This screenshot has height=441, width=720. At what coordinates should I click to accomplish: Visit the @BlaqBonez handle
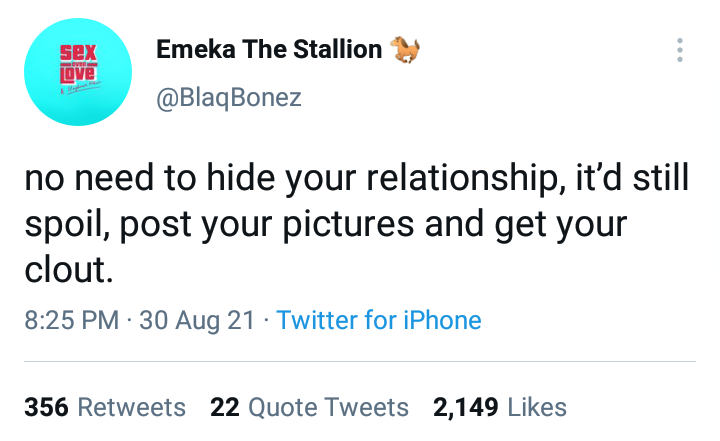click(x=229, y=98)
